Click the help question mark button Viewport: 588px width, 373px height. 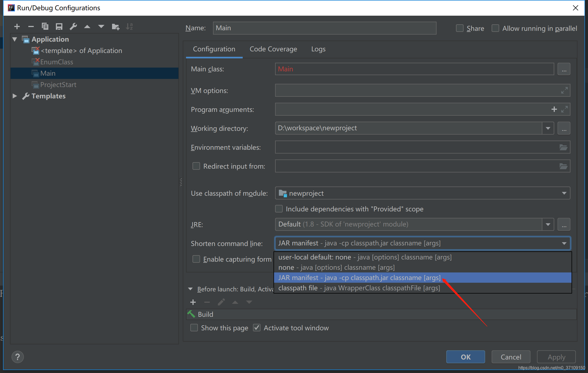point(18,357)
